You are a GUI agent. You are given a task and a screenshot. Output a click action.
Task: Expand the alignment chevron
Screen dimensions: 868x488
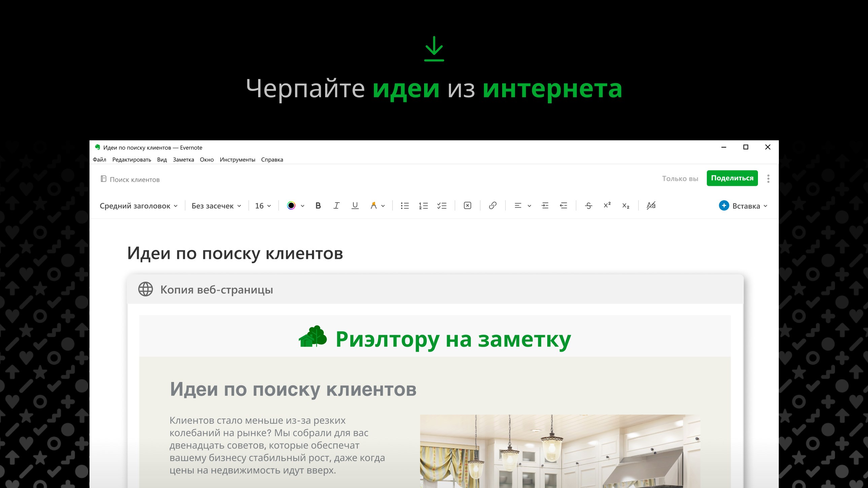pyautogui.click(x=529, y=206)
